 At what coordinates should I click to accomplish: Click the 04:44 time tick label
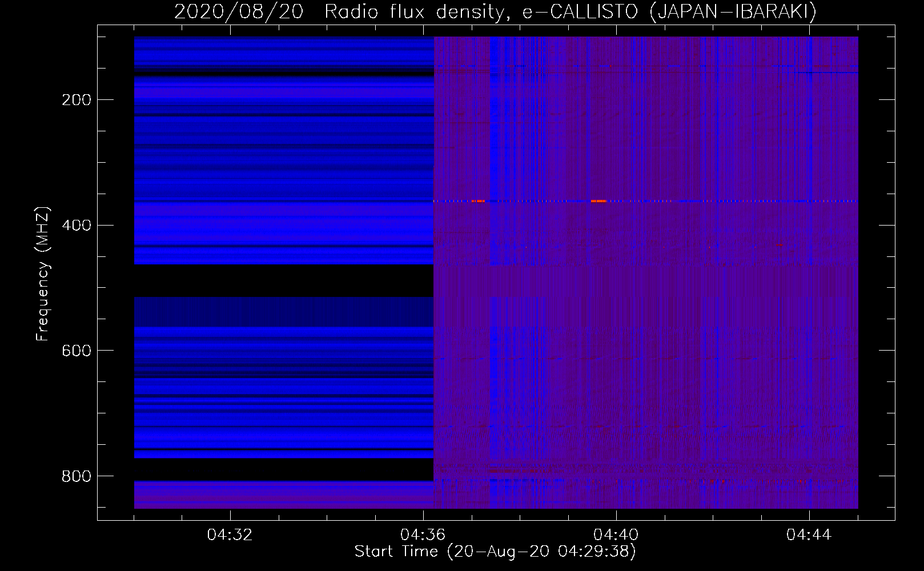tap(809, 535)
